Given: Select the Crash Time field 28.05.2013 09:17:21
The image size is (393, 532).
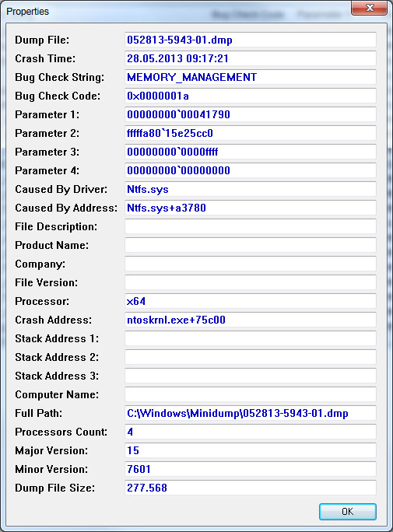Looking at the screenshot, I should 251,58.
